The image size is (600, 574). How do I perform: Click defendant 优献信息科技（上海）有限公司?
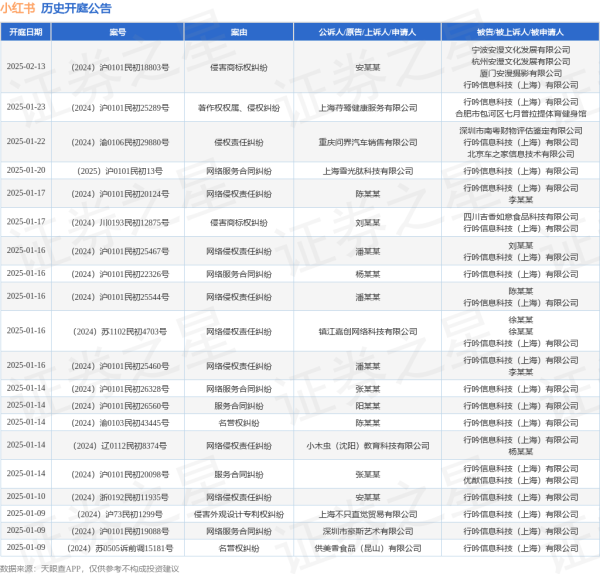[521, 480]
